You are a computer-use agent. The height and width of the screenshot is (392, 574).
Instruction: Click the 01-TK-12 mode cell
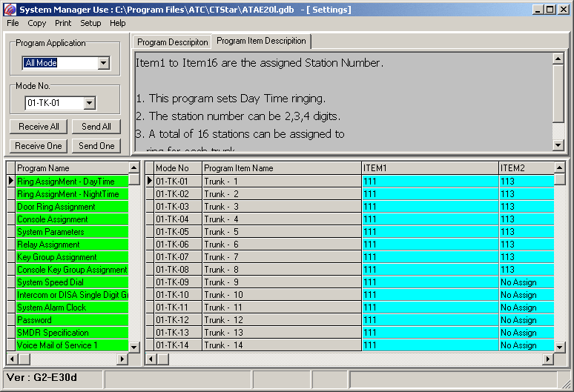pyautogui.click(x=178, y=320)
